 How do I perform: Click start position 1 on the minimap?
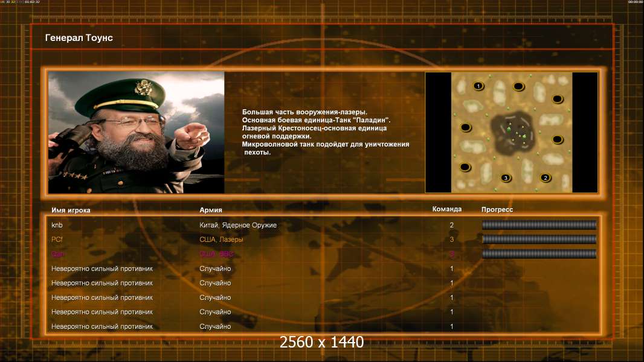click(x=478, y=86)
